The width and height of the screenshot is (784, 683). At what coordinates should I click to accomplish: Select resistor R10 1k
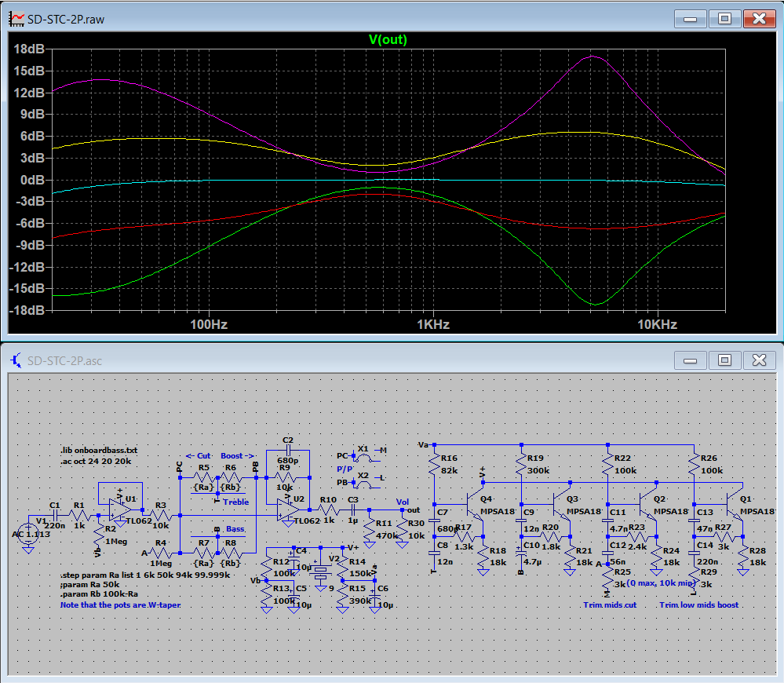coord(329,510)
